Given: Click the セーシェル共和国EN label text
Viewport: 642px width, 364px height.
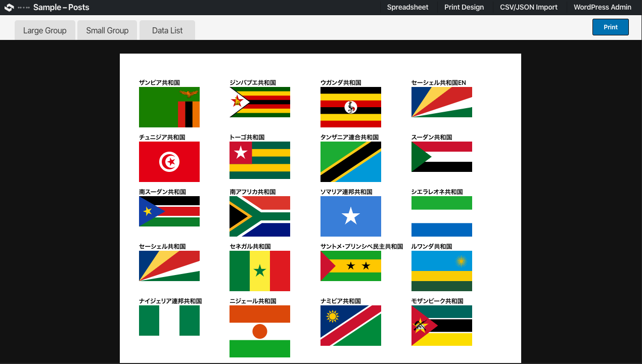Looking at the screenshot, I should pos(439,82).
